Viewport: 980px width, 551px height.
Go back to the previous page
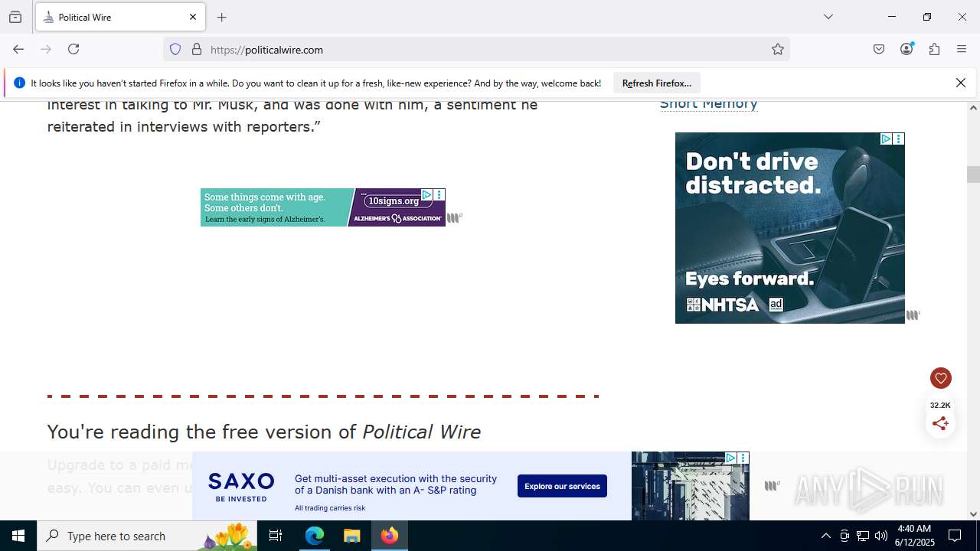pos(18,49)
